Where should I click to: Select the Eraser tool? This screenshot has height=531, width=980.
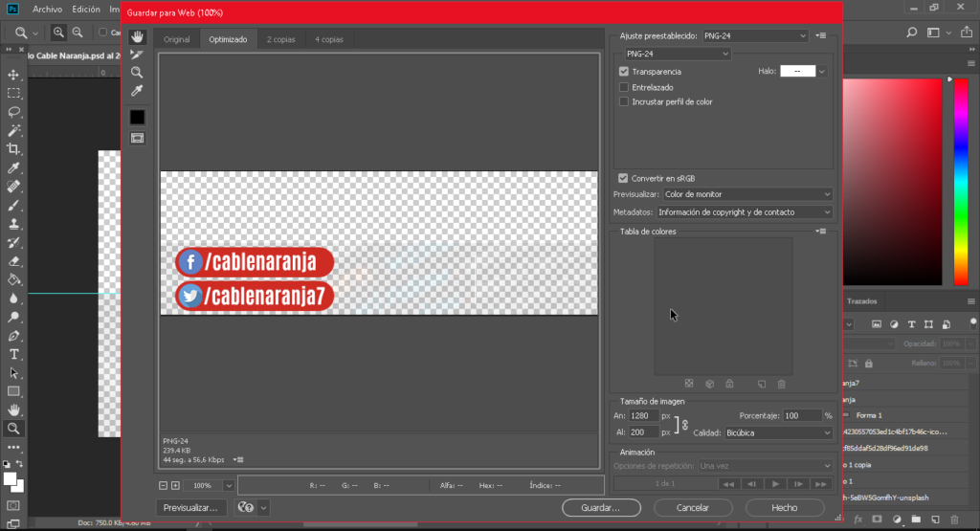[13, 261]
